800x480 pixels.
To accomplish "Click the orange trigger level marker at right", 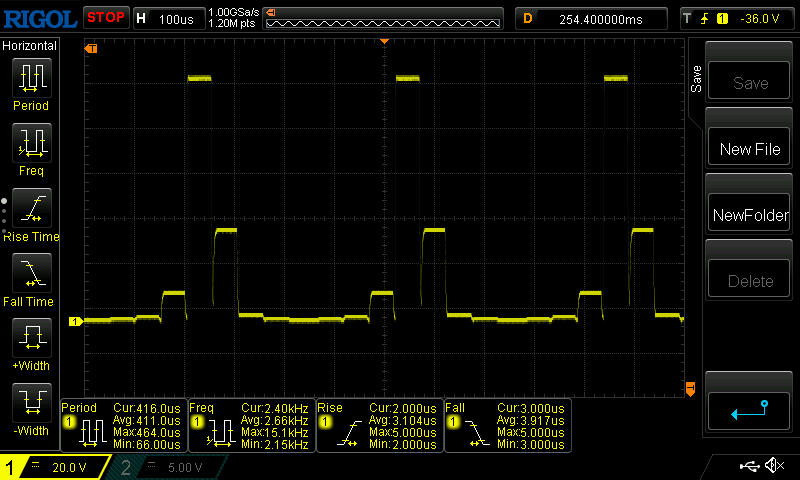I will coord(690,389).
